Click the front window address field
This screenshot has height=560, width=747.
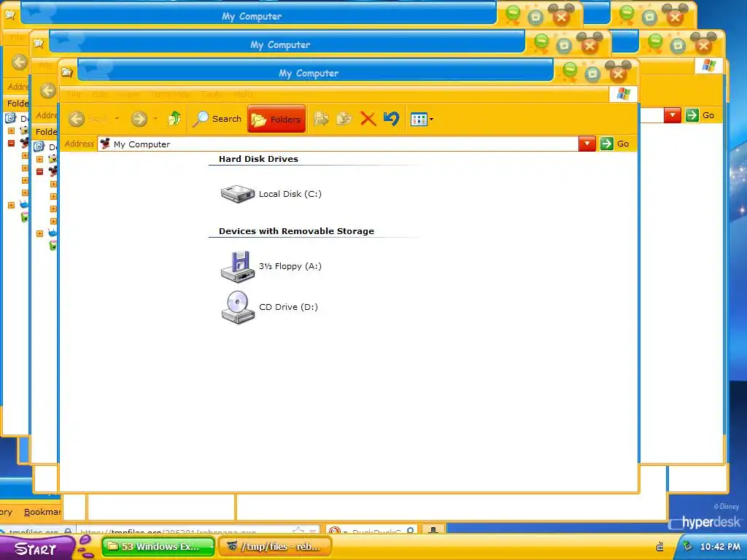[338, 144]
